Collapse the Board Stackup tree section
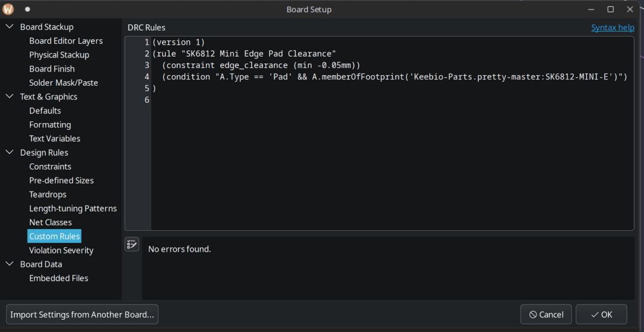Screen dimensions: 644x332 (x=10, y=26)
